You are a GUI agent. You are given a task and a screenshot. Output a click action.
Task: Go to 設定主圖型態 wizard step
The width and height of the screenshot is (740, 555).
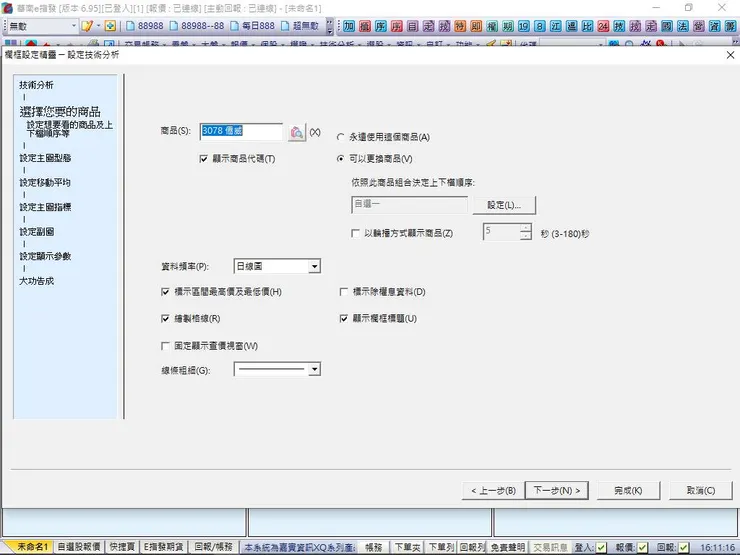[45, 158]
